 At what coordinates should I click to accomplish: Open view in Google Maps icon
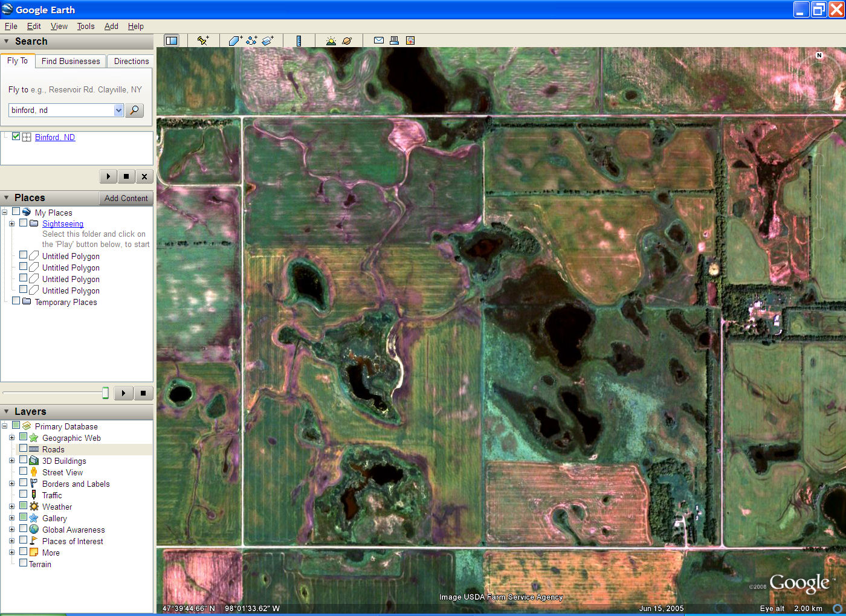pyautogui.click(x=410, y=40)
